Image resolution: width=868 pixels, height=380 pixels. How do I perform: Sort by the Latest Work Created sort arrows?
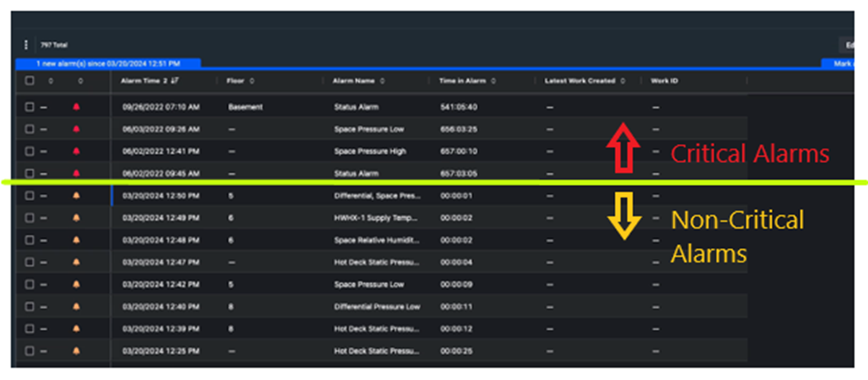623,81
